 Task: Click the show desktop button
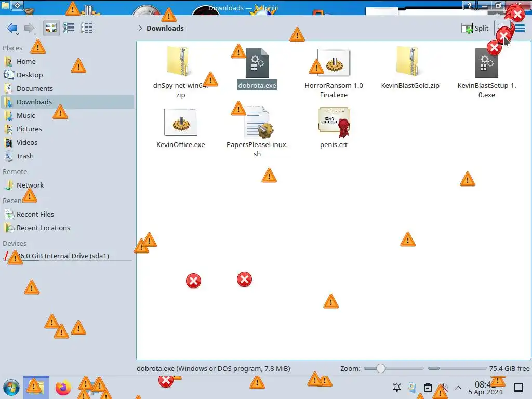(518, 388)
